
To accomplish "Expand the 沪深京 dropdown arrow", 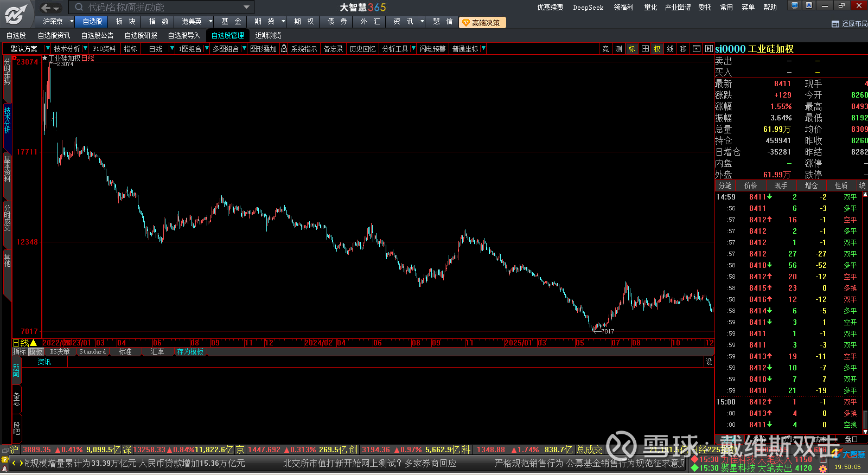I will (x=72, y=22).
